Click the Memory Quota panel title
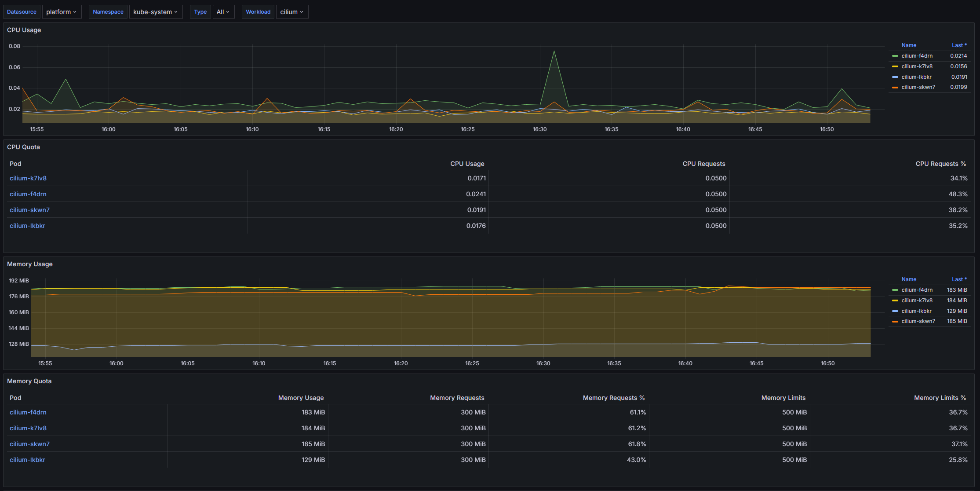980x491 pixels. coord(29,381)
